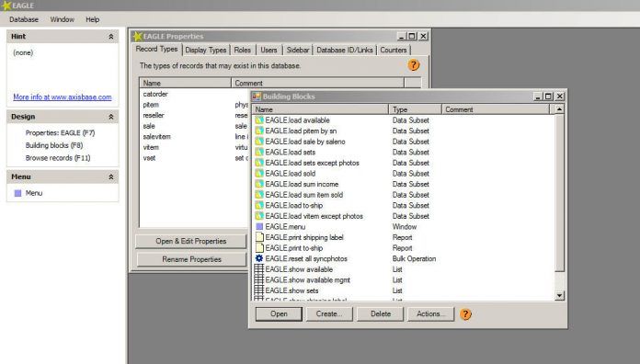Click the report page icon for EAGLE.print shipping label
The image size is (640, 364).
258,236
